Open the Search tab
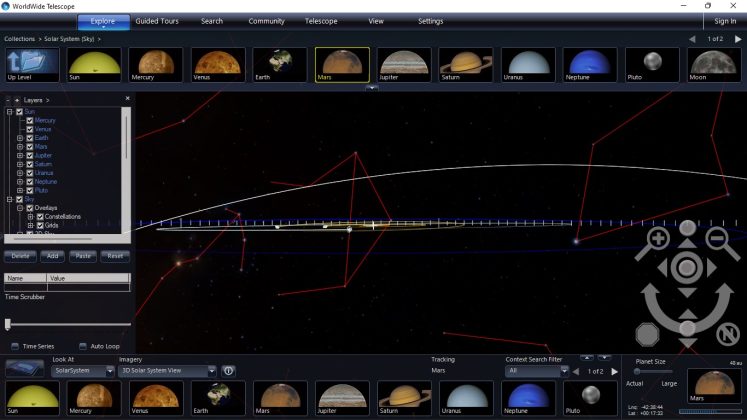The height and width of the screenshot is (420, 747). point(212,21)
